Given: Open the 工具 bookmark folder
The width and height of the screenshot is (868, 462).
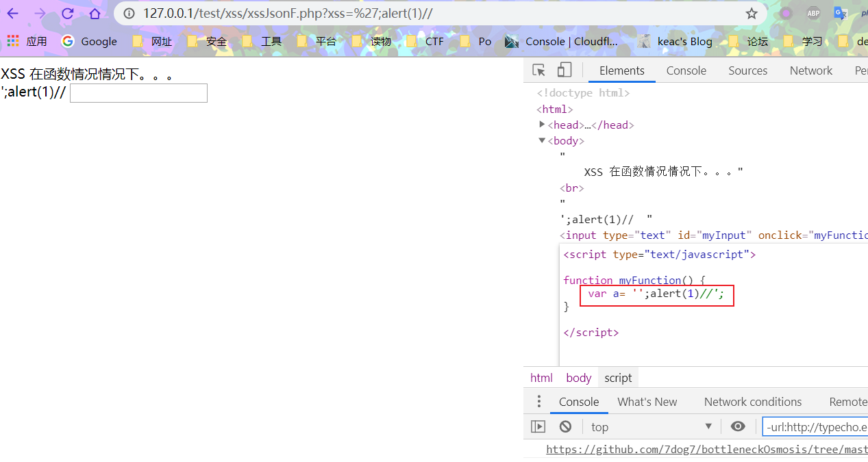Looking at the screenshot, I should point(262,42).
